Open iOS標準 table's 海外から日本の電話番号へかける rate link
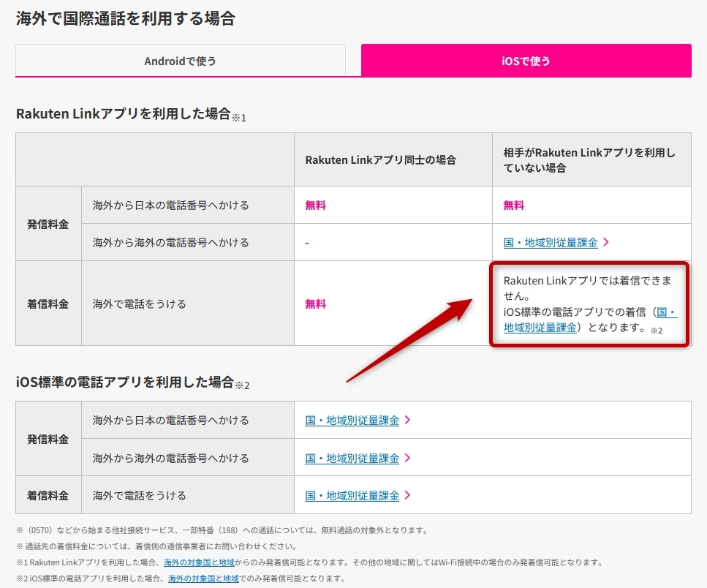The width and height of the screenshot is (707, 588). (352, 420)
